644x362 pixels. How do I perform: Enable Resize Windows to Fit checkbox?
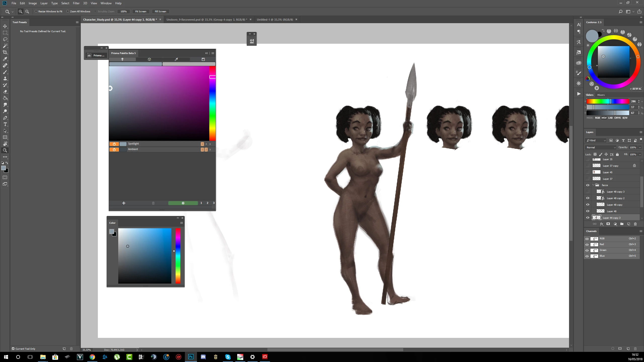point(36,12)
